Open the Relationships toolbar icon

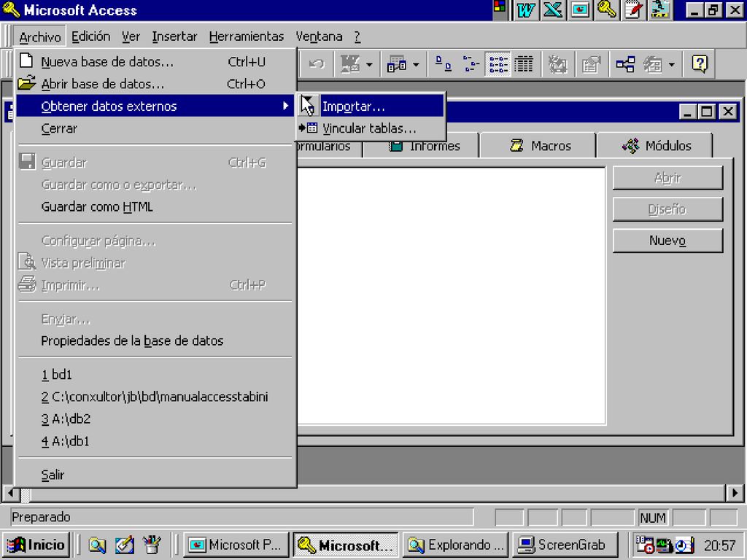point(625,64)
